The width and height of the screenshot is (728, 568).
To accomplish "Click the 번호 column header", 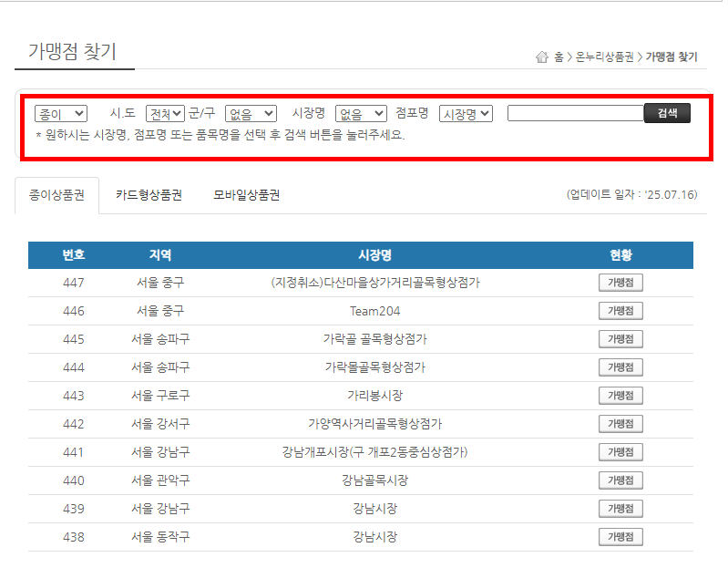I will click(x=74, y=254).
